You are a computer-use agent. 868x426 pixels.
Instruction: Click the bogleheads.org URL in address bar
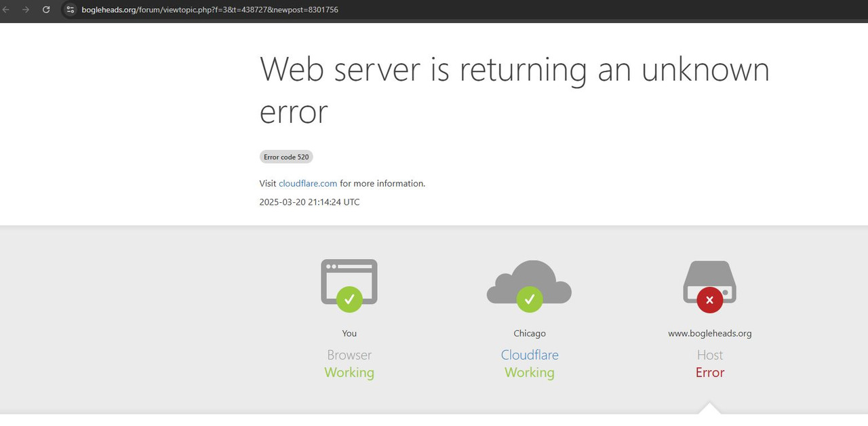(x=210, y=9)
